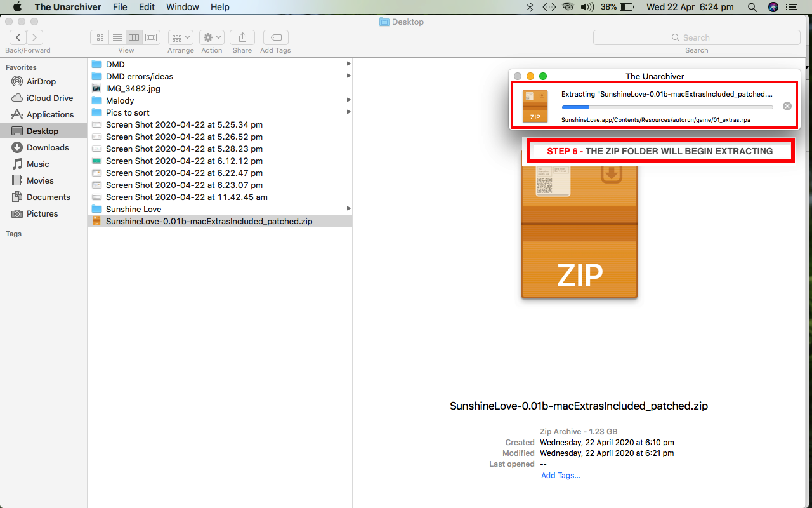This screenshot has width=812, height=508.
Task: Go back with the Back arrow button
Action: tap(18, 37)
